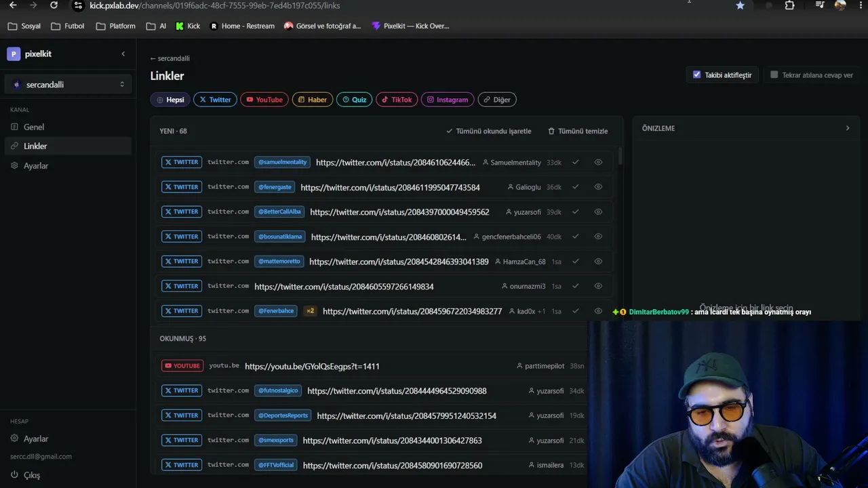This screenshot has width=868, height=488.
Task: Click the pixelkit logo in the sidebar
Action: pyautogui.click(x=14, y=54)
